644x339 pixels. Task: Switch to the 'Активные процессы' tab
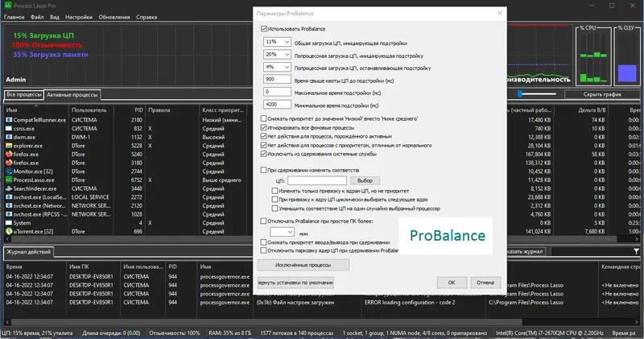tap(72, 95)
